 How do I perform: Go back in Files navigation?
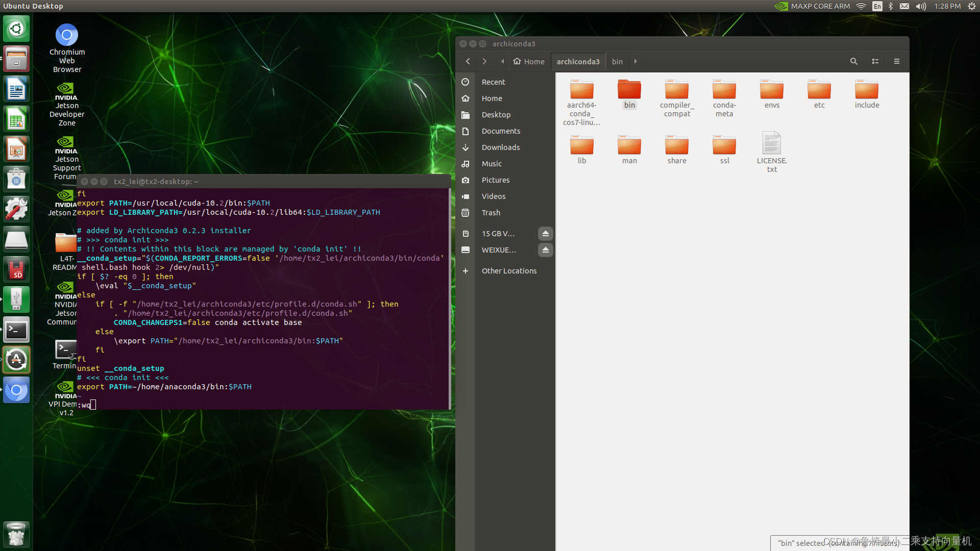pyautogui.click(x=468, y=61)
